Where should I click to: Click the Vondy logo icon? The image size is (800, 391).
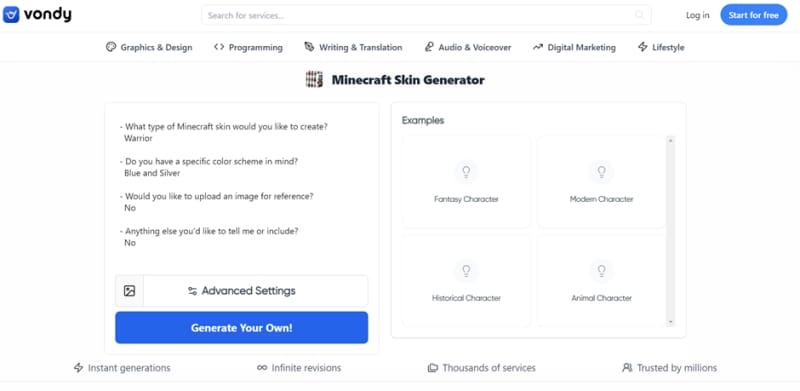[11, 15]
